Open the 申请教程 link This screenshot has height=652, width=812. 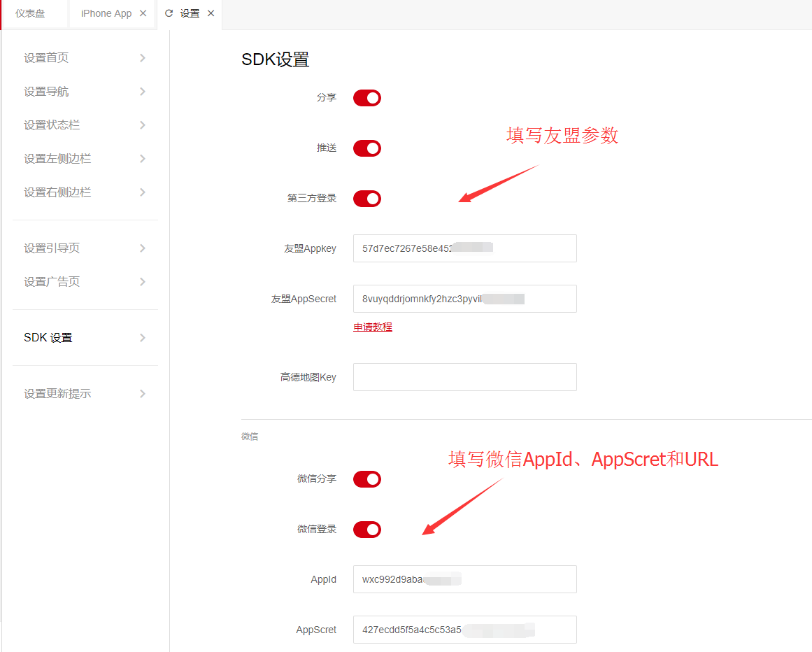coord(373,327)
